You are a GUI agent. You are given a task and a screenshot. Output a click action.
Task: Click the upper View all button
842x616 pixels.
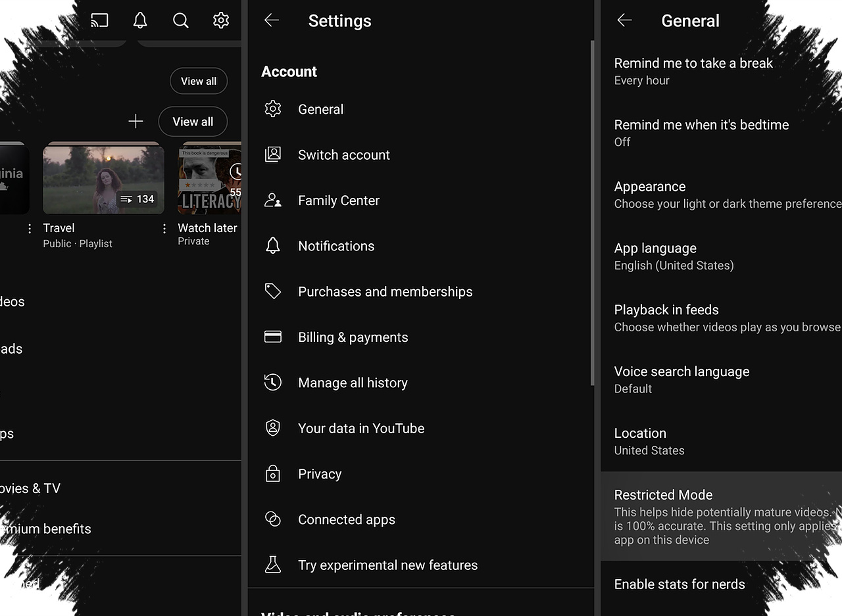tap(199, 81)
